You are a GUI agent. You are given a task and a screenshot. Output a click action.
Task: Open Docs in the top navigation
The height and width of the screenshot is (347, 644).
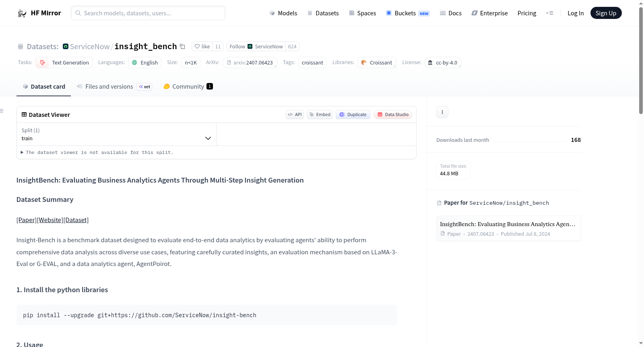(x=451, y=13)
